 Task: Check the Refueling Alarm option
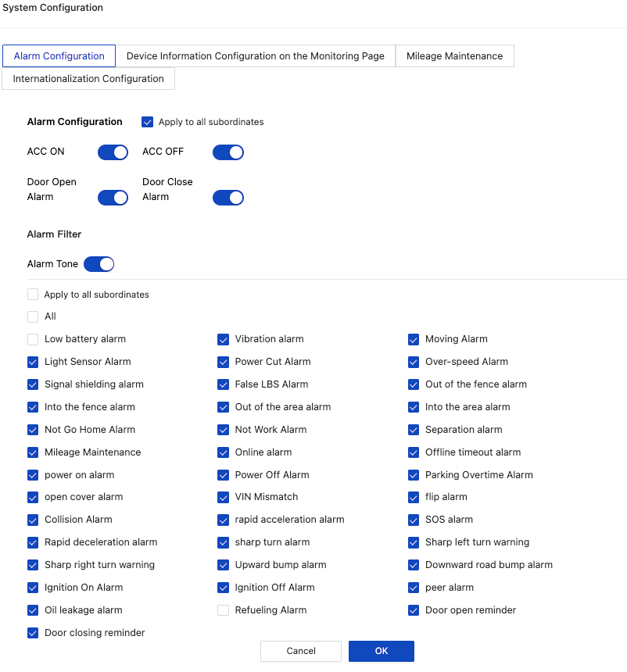[x=223, y=610]
